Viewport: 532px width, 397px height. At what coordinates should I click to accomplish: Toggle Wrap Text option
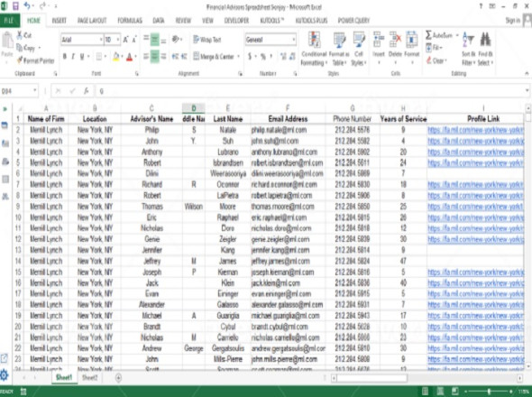click(x=207, y=40)
